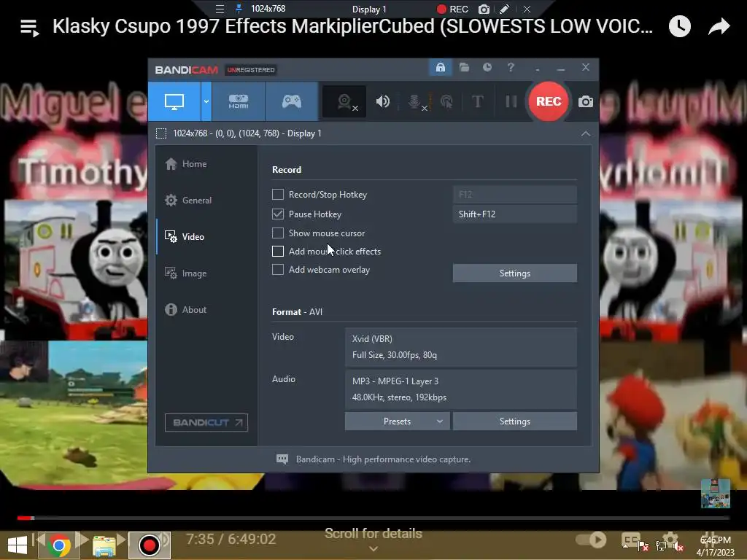Enable Add mouse click effects checkbox

coord(278,251)
